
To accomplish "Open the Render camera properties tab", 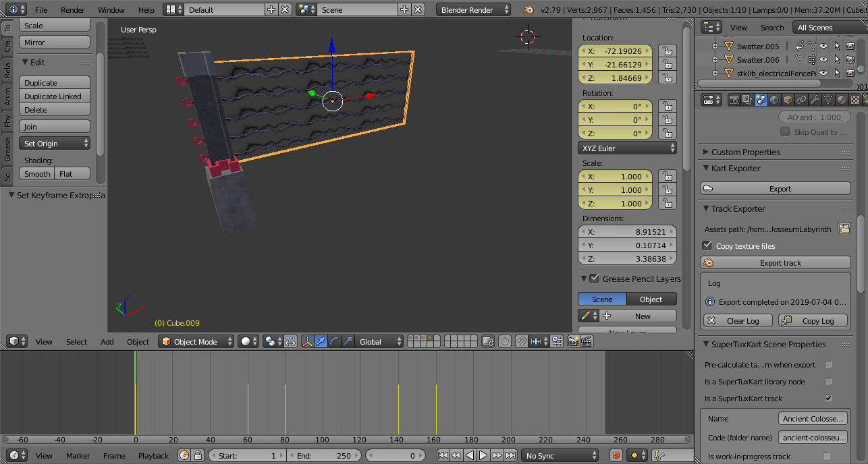I will point(734,100).
